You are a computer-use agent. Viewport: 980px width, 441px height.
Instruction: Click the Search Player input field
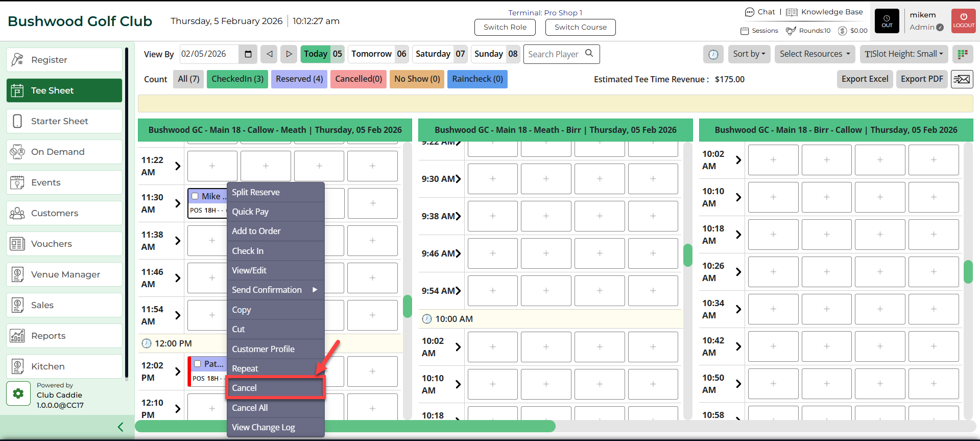pos(555,54)
